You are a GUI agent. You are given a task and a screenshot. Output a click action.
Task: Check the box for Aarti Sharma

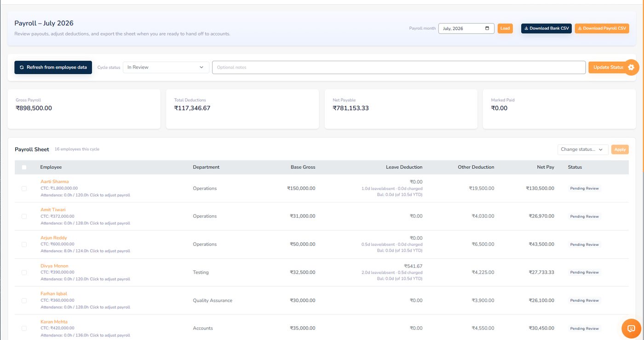tap(24, 189)
